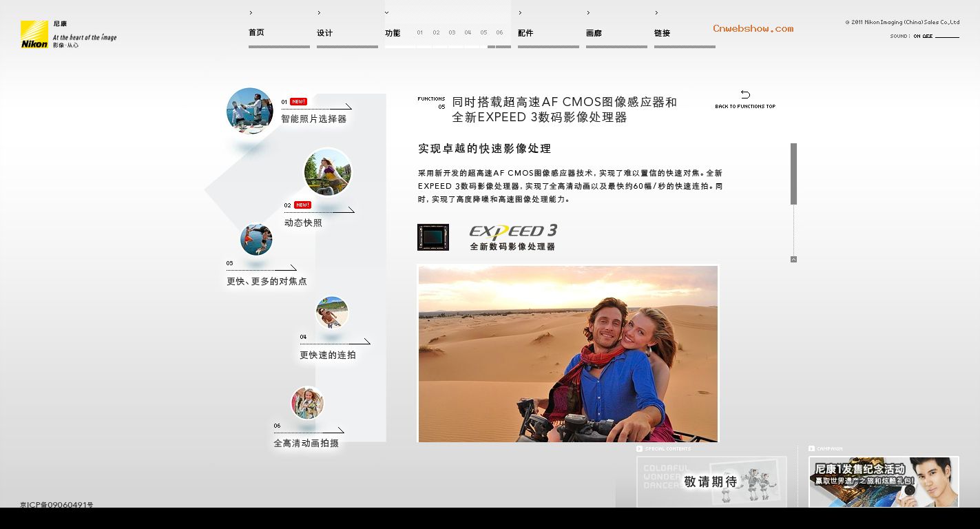Viewport: 980px width, 529px height.
Task: Click the Cnwebshow.com link
Action: pos(753,28)
